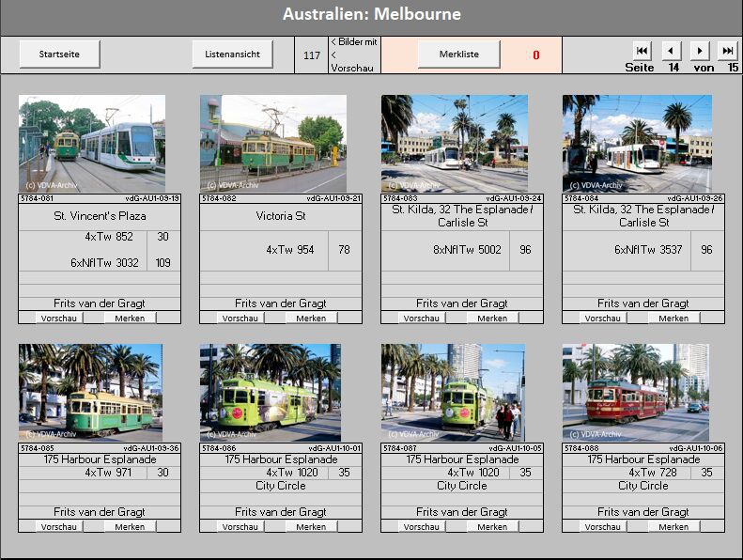Image resolution: width=743 pixels, height=560 pixels.
Task: Open the Startseite home screen
Action: point(59,54)
